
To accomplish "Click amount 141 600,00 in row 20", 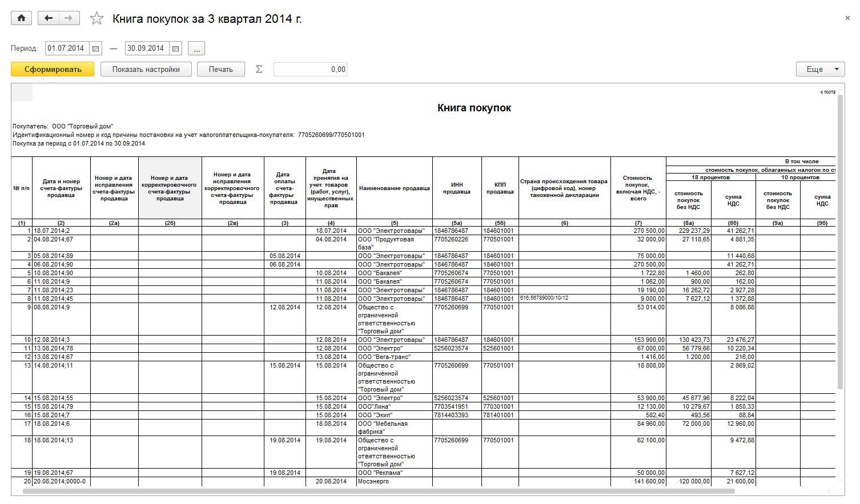I will [638, 481].
